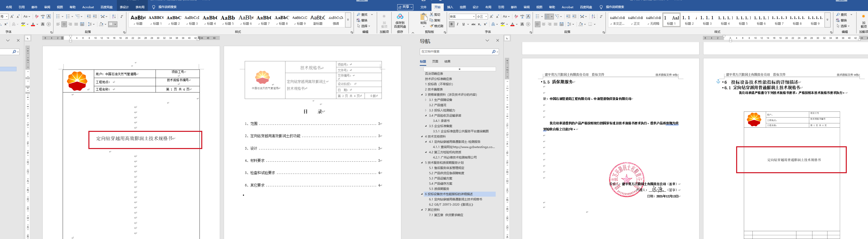Toggle align left in the right window
Image resolution: width=868 pixels, height=239 pixels.
(537, 24)
